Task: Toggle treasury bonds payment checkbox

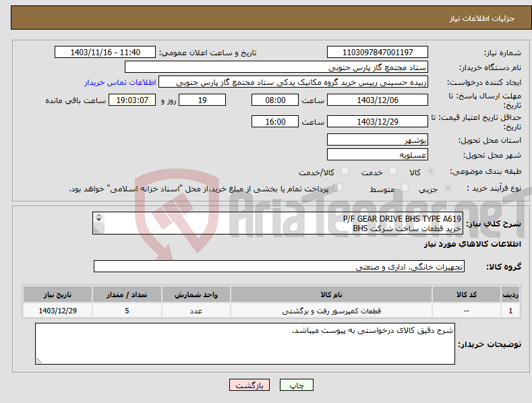Action: [x=338, y=187]
